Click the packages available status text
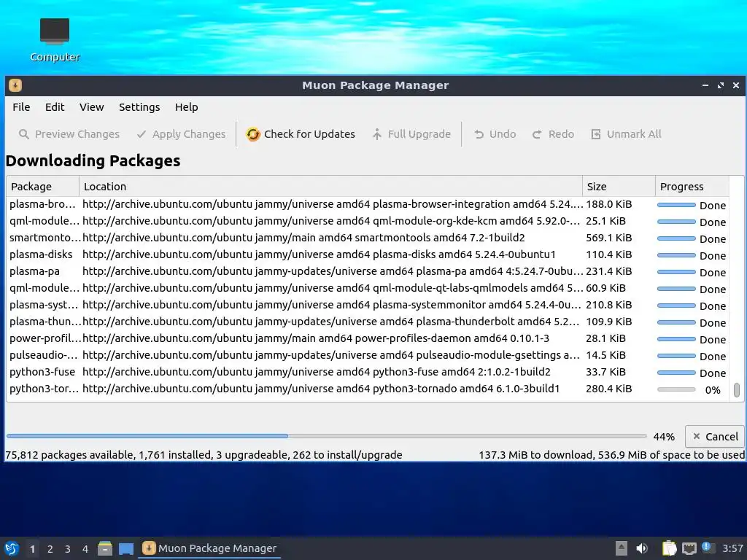Screen dimensions: 747x560 point(204,455)
